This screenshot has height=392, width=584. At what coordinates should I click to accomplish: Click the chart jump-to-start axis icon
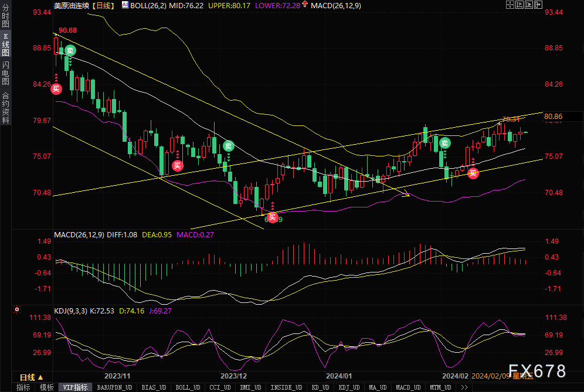coord(520,5)
